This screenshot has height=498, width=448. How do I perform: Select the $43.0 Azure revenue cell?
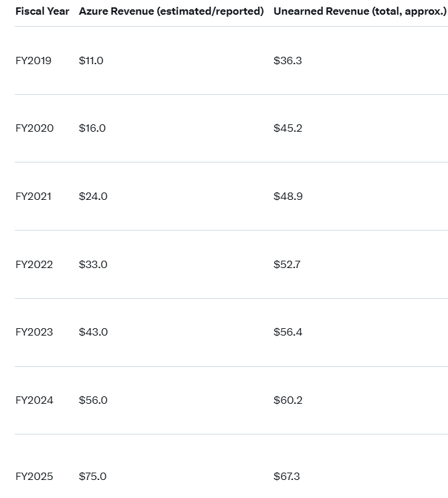click(93, 332)
